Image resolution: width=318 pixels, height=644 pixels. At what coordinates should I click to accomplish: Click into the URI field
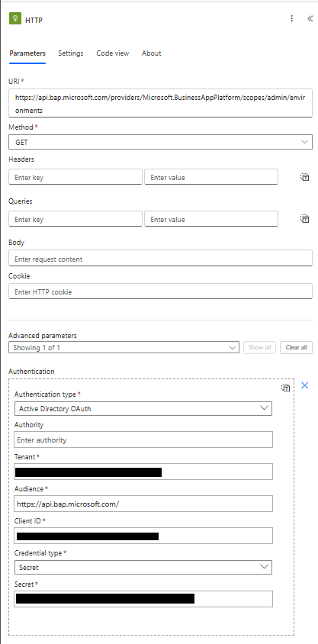160,103
